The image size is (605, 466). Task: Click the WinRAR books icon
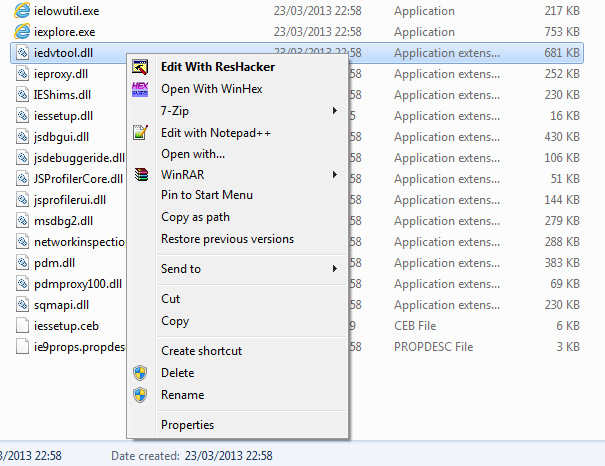(141, 174)
